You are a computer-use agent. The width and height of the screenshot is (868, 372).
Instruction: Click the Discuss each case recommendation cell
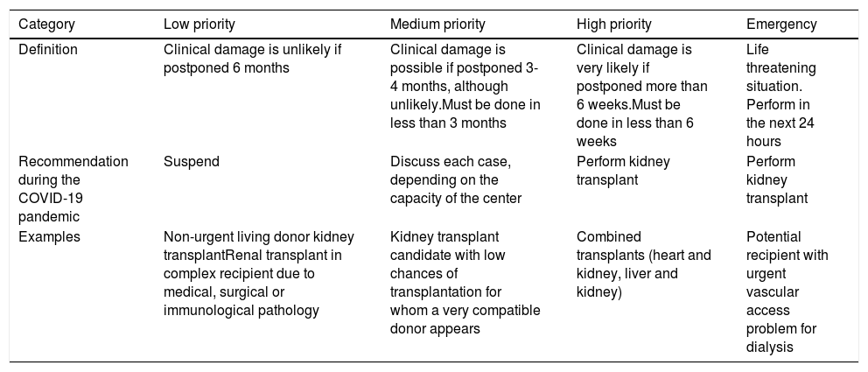tap(458, 180)
